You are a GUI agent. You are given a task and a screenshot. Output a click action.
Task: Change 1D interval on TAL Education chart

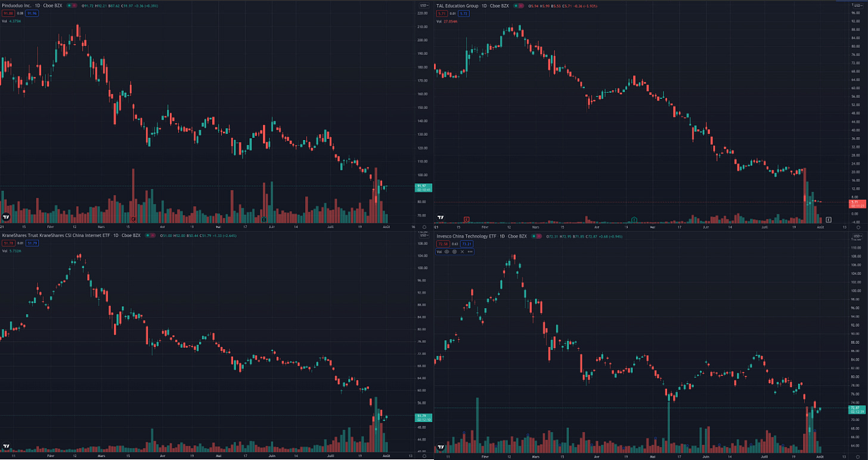click(x=484, y=6)
